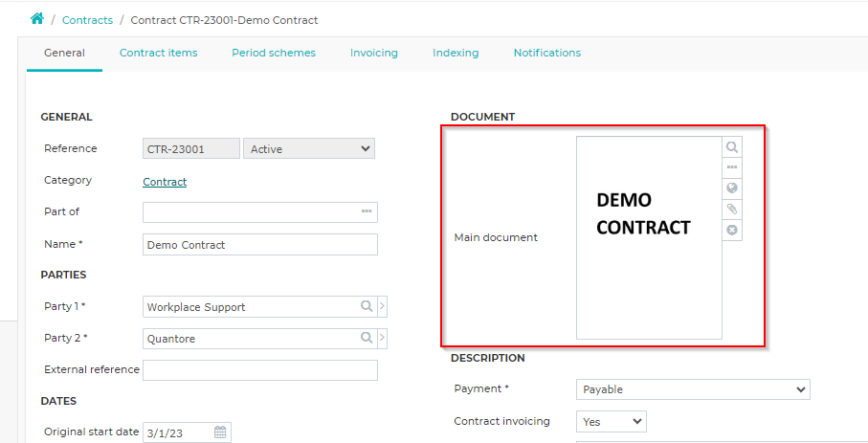Open the Period schemes tab
Image resolution: width=868 pixels, height=443 pixels.
(274, 54)
